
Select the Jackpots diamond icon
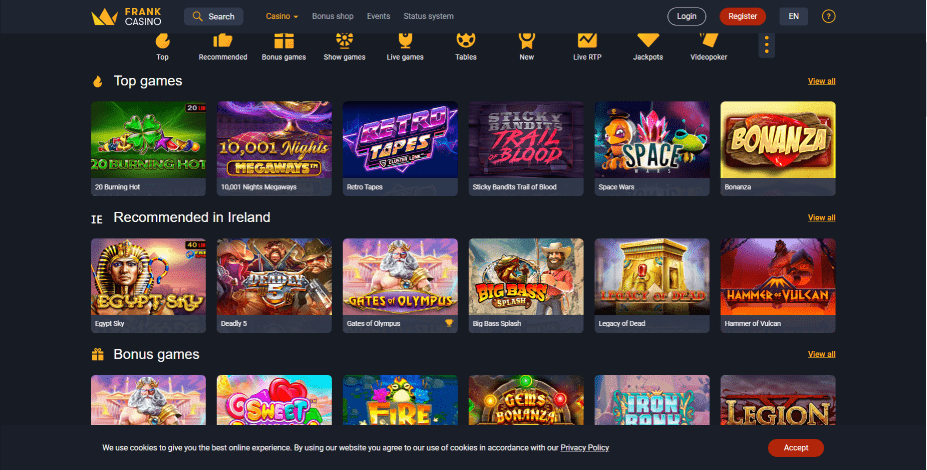click(648, 41)
